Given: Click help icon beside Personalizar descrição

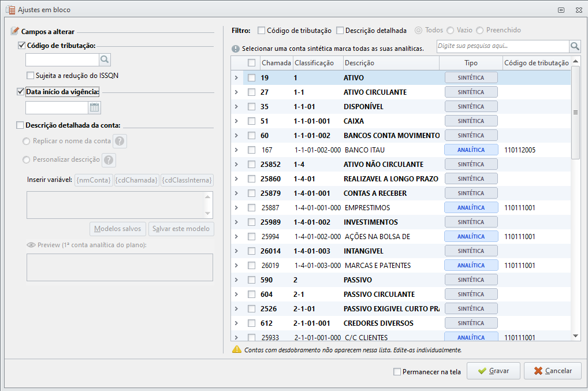Looking at the screenshot, I should point(109,160).
